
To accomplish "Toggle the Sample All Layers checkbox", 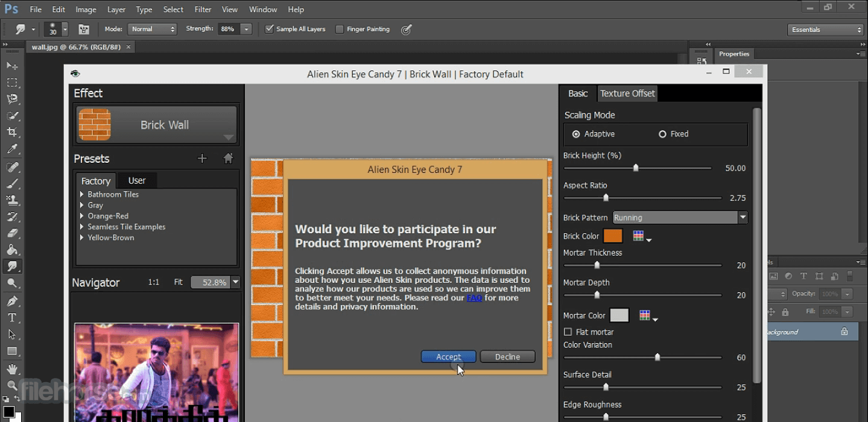I will tap(270, 29).
